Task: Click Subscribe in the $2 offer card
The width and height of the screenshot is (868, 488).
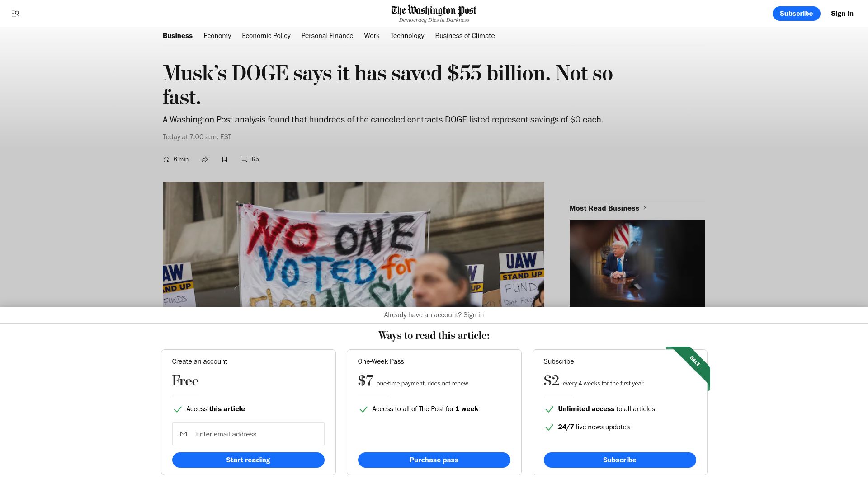Action: click(x=620, y=460)
